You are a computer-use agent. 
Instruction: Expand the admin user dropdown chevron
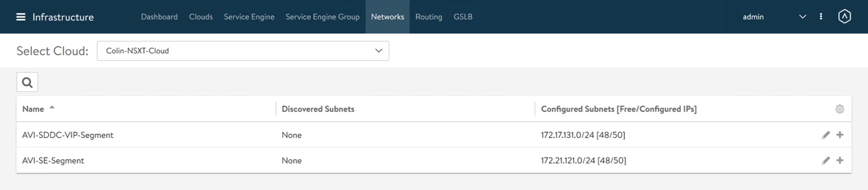coord(803,16)
